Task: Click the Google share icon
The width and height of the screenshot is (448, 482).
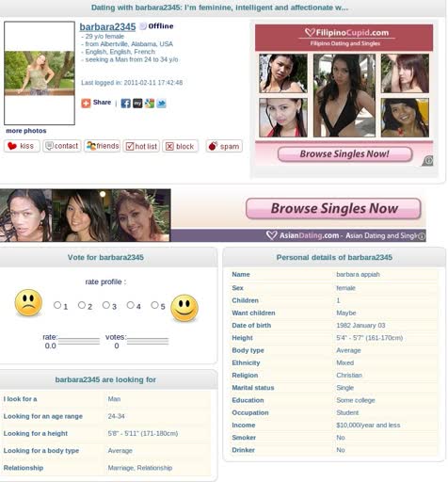Action: (x=150, y=104)
